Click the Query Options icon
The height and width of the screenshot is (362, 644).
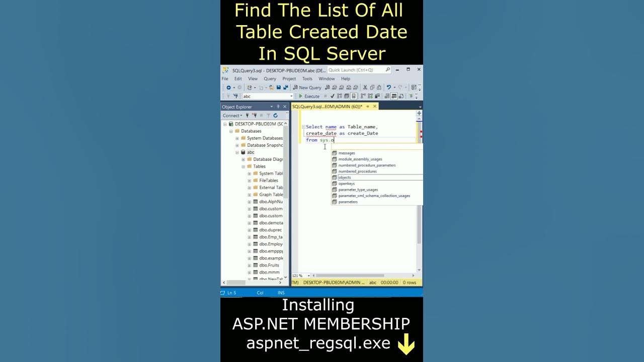(346, 96)
